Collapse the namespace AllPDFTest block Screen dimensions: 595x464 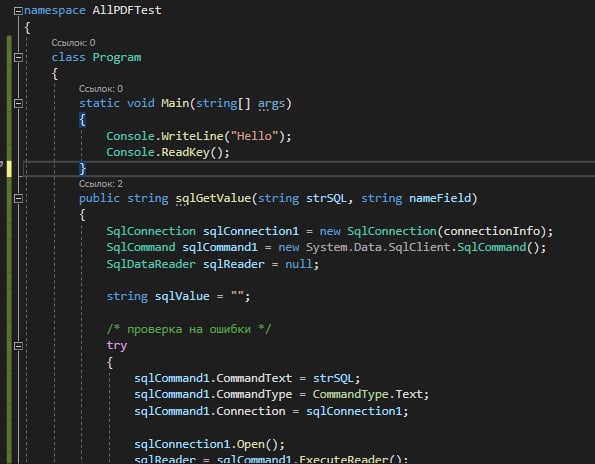18,11
